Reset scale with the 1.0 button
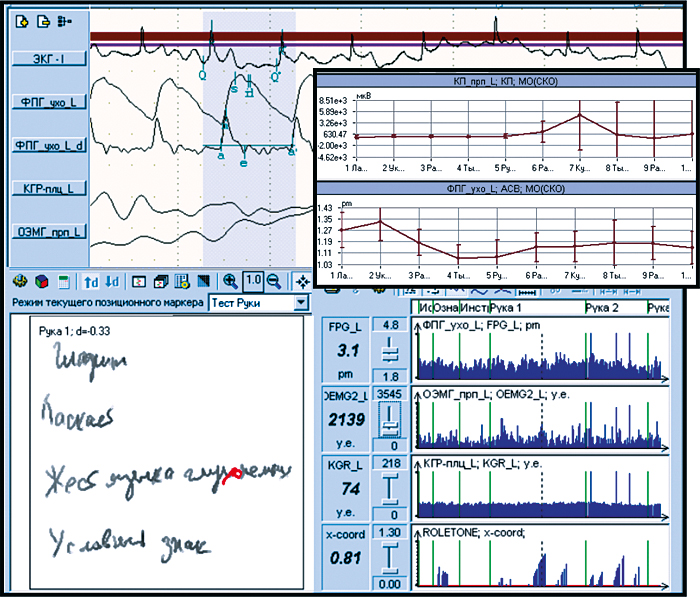The width and height of the screenshot is (700, 597). (x=252, y=282)
